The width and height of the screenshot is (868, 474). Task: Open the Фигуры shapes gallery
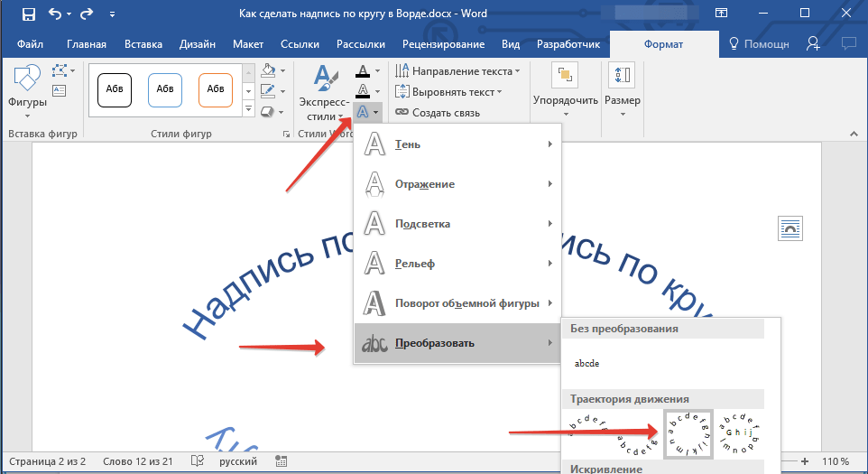pos(27,89)
